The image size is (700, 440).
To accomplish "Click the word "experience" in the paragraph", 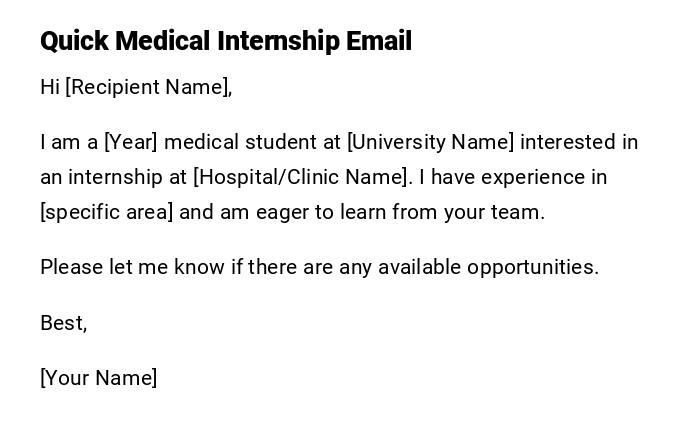I will coord(521,177).
